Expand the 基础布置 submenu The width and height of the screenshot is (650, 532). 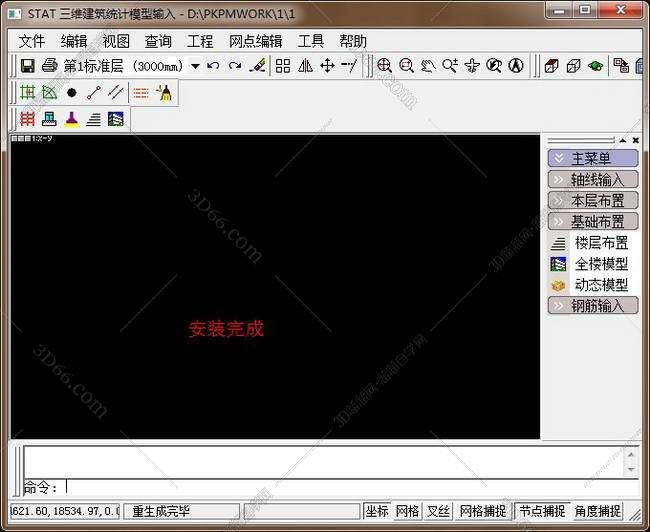593,222
